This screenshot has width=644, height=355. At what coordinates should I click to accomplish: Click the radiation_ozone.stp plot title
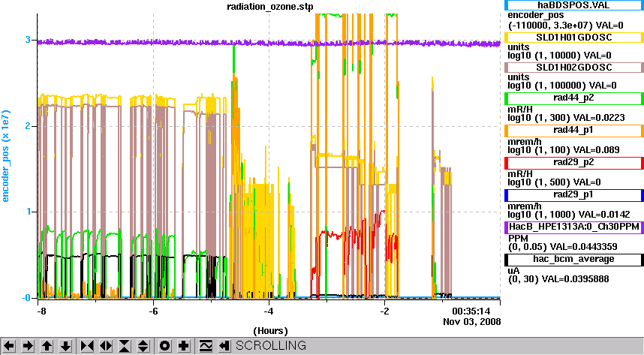pos(270,7)
